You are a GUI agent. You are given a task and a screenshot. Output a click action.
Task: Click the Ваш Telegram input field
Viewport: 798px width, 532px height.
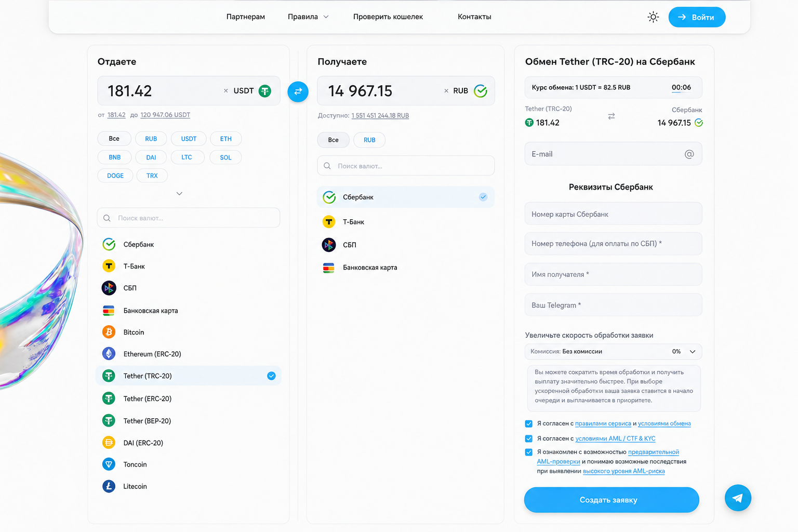point(613,305)
